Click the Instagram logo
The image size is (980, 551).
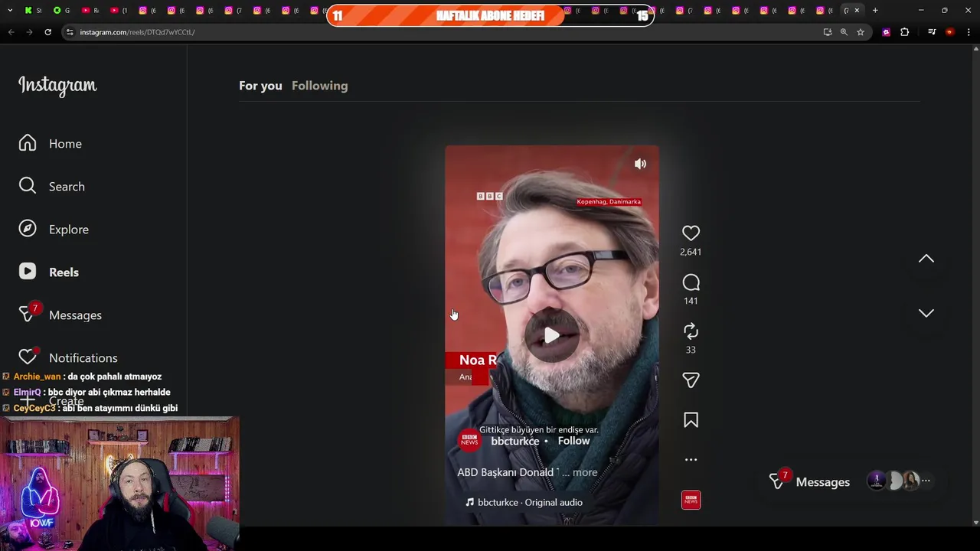tap(57, 86)
